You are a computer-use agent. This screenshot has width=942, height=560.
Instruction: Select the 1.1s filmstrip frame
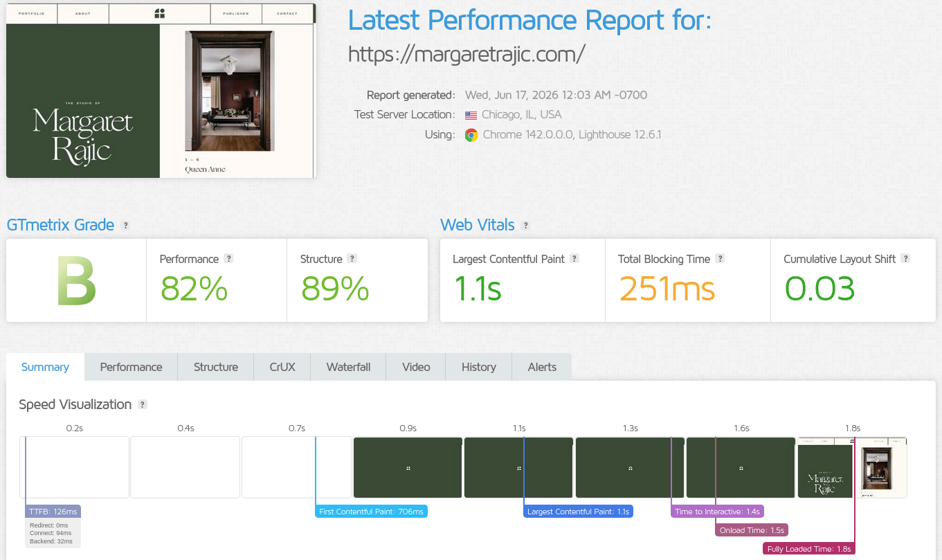pos(519,467)
